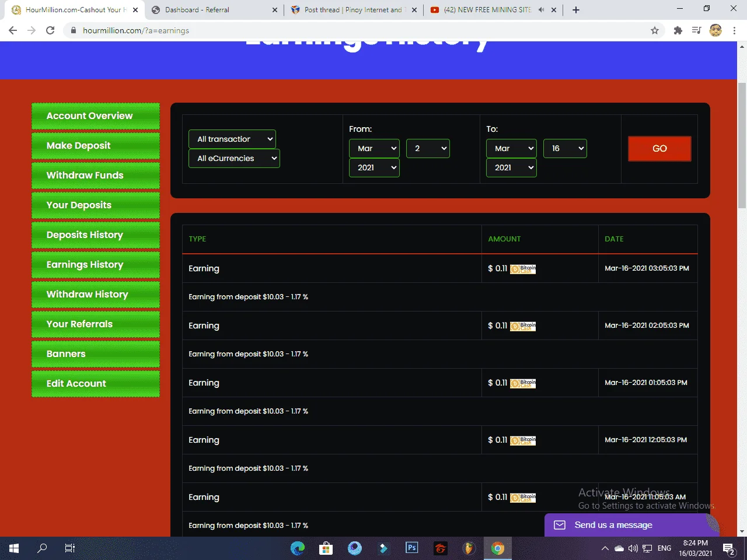The image size is (747, 560).
Task: Open Deposits History menu item
Action: click(96, 235)
